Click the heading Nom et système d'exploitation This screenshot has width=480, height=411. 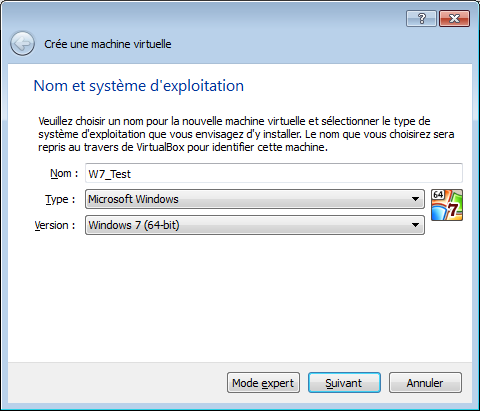(139, 86)
